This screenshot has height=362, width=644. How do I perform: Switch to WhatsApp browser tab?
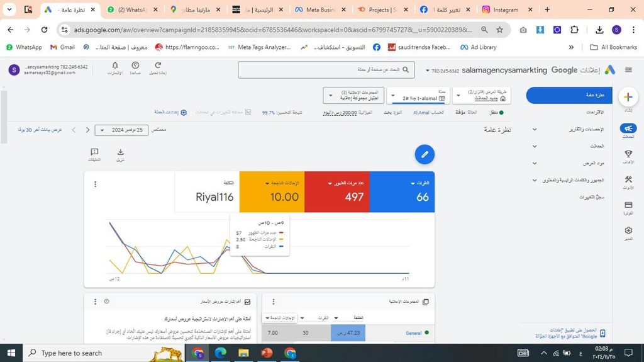[x=133, y=9]
